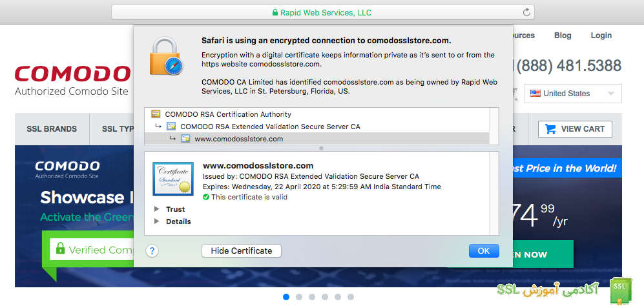The image size is (644, 306).
Task: Open the United States country dropdown
Action: [573, 93]
